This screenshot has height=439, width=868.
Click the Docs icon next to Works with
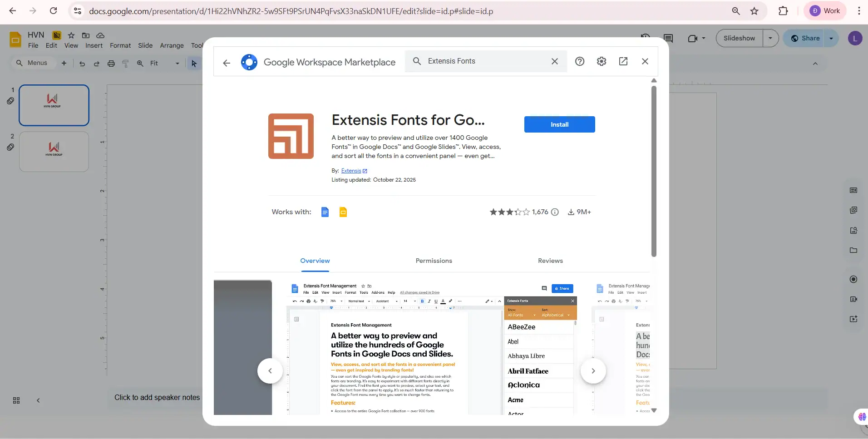(325, 212)
